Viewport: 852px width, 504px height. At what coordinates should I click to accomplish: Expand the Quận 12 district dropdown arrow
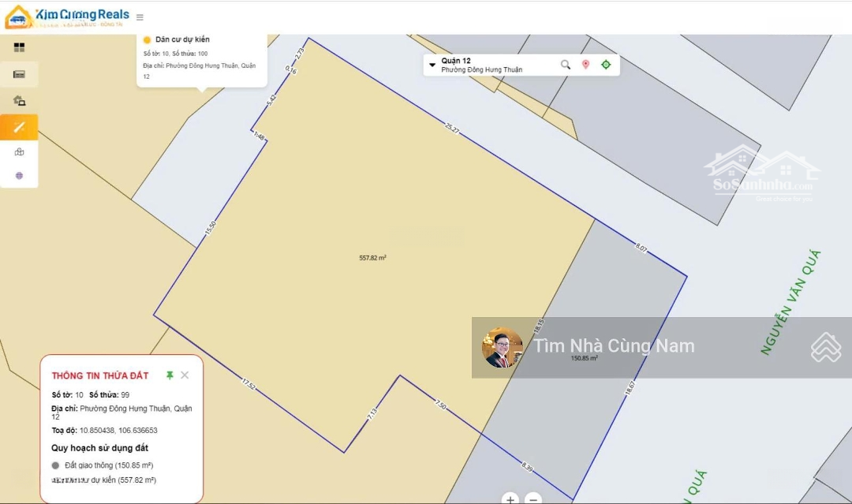pos(432,65)
